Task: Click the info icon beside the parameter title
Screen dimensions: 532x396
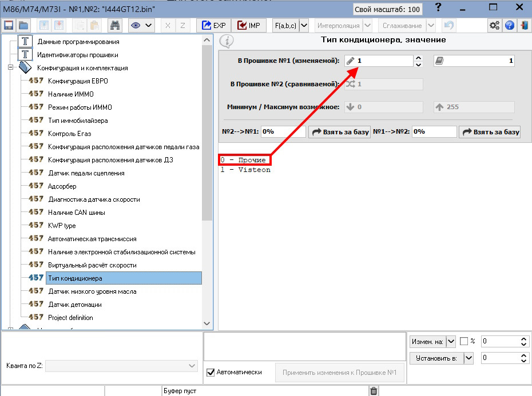Action: pos(227,41)
